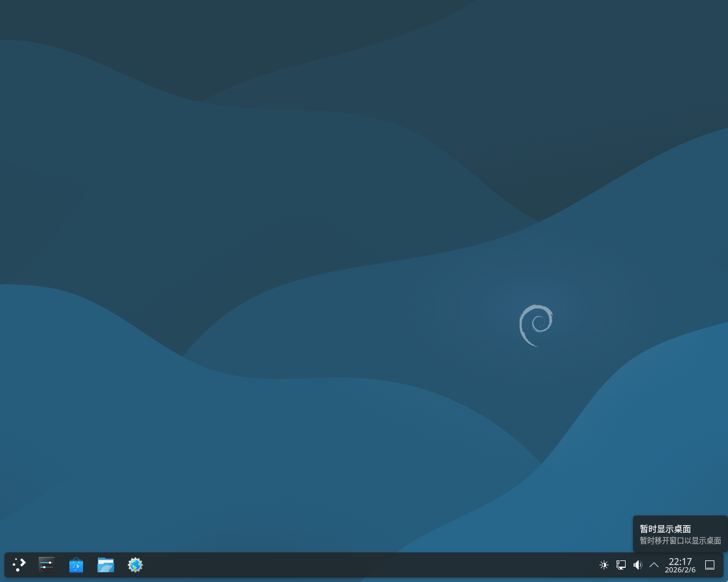Launch the globe-gear web browser icon
728x582 pixels.
click(135, 565)
